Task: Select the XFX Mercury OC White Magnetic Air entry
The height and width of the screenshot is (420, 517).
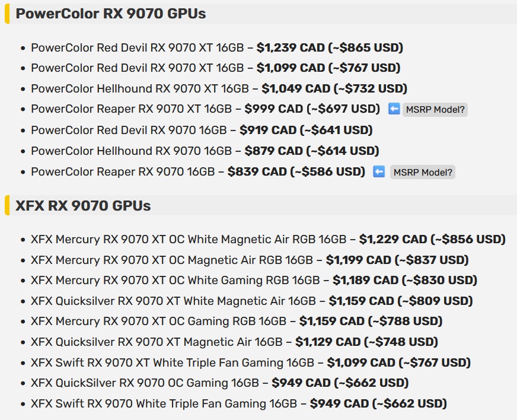Action: pyautogui.click(x=268, y=239)
